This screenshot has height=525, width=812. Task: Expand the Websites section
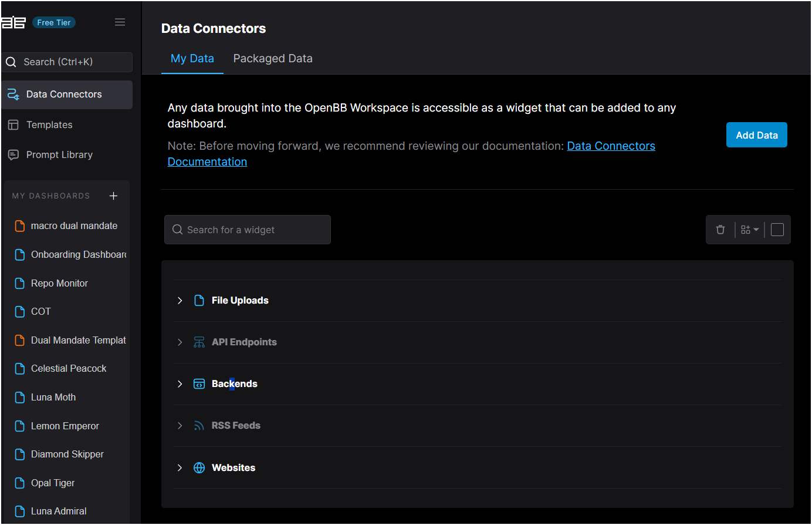(180, 467)
